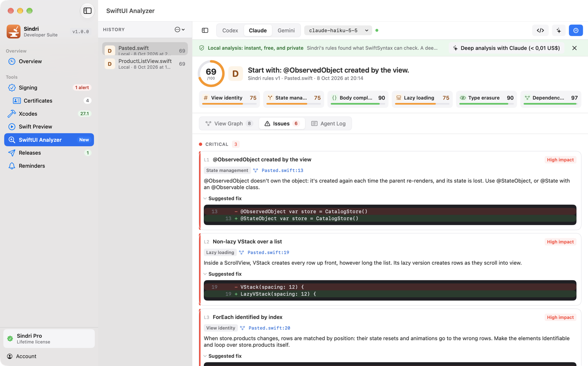Collapse Suggested fix under ForEach identified by index
Viewport: 588px width, 366px height.
[x=223, y=356]
